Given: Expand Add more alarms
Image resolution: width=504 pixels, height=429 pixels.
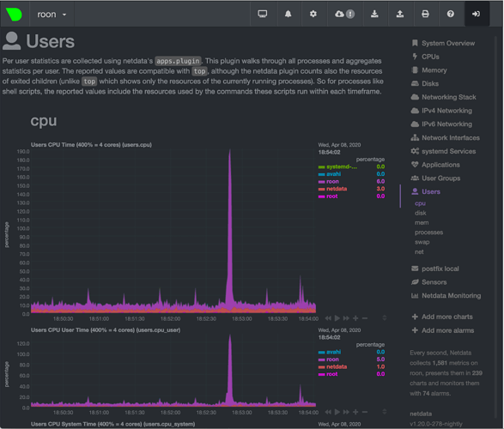Looking at the screenshot, I should click(443, 330).
